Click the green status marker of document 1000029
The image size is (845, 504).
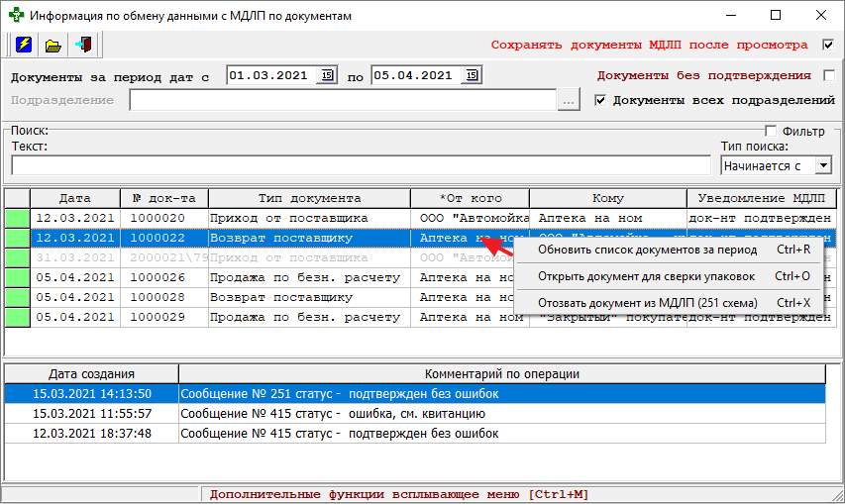click(x=18, y=317)
